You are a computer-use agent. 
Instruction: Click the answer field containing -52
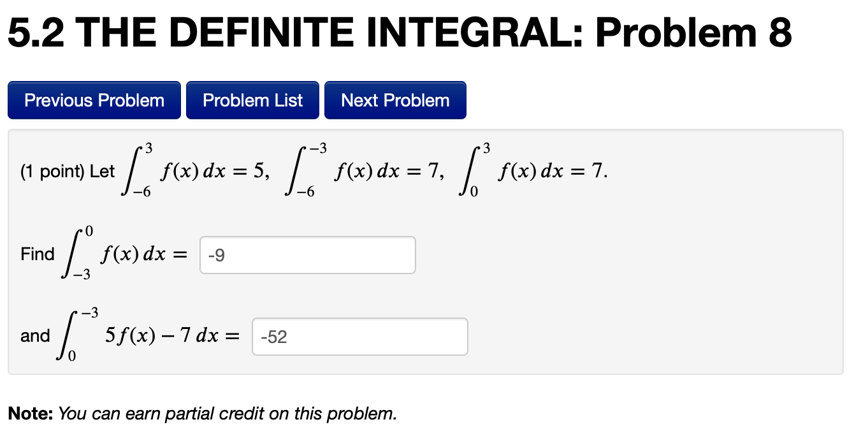[x=359, y=336]
